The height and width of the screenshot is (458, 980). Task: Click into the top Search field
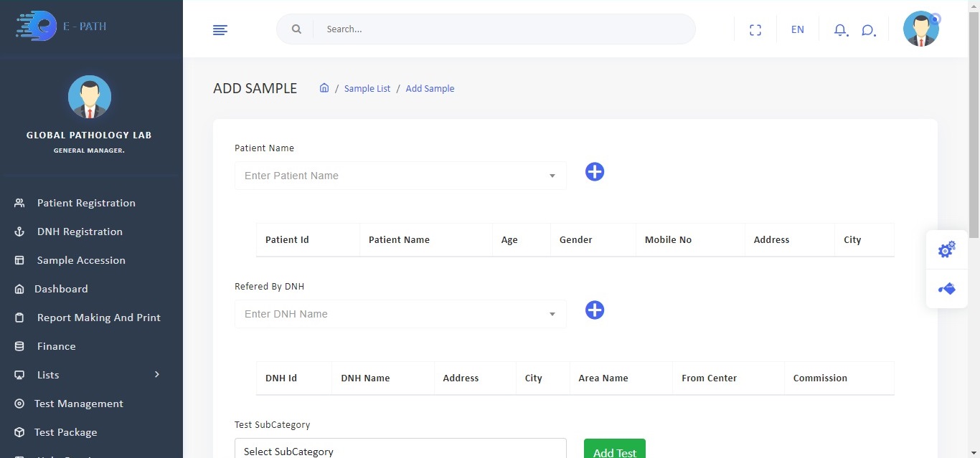(502, 29)
